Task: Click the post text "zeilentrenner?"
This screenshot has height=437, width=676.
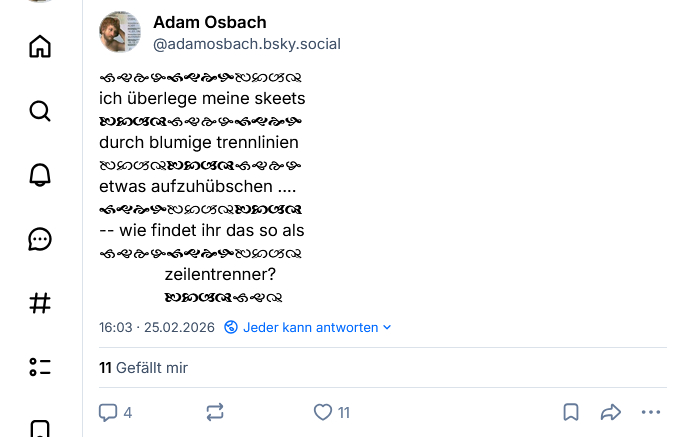Action: [x=220, y=274]
